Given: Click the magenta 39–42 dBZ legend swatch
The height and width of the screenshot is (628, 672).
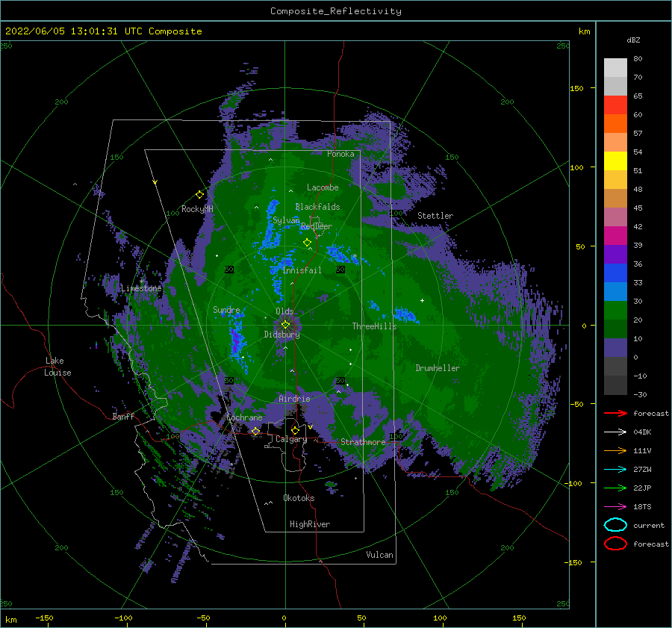Looking at the screenshot, I should coord(615,236).
